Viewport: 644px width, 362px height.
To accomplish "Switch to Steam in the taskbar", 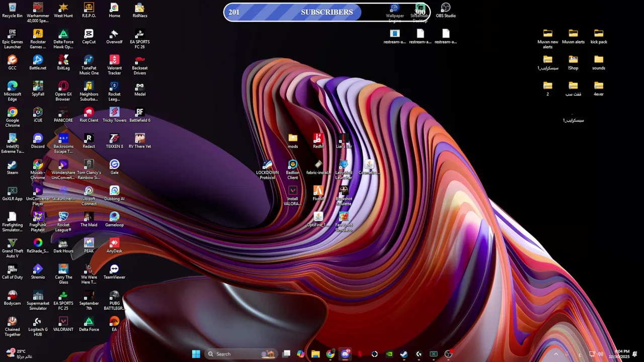I will [x=404, y=354].
